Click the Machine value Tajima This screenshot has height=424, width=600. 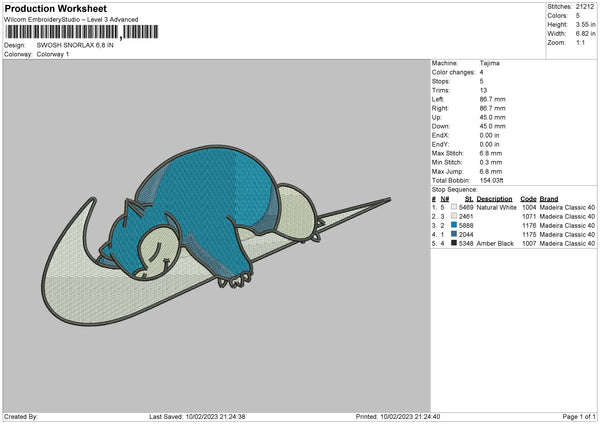489,63
